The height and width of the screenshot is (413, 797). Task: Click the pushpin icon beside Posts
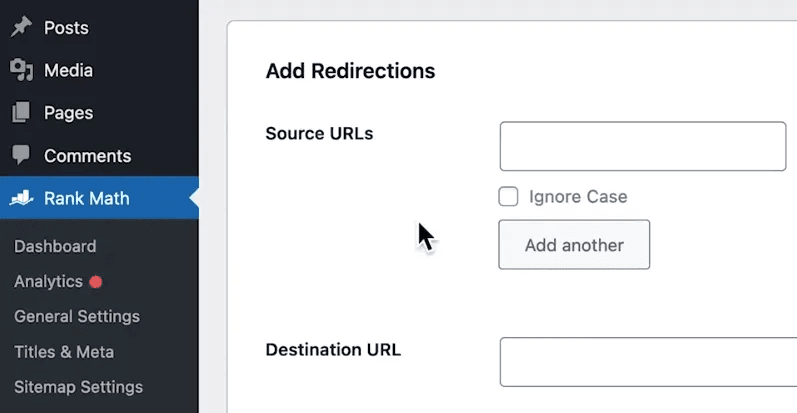point(21,27)
